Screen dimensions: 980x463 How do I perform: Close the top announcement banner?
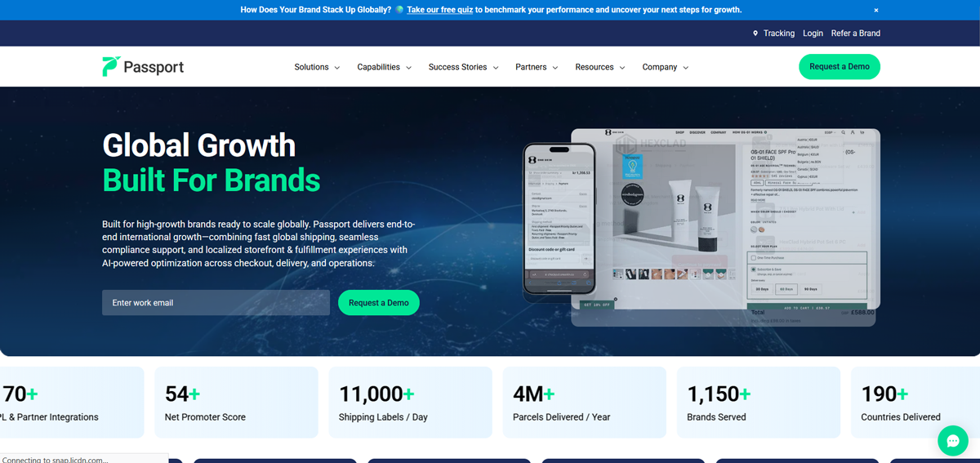pos(876,11)
